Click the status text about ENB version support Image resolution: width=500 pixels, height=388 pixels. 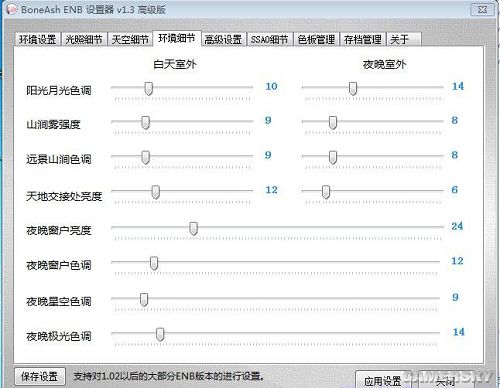click(x=169, y=376)
